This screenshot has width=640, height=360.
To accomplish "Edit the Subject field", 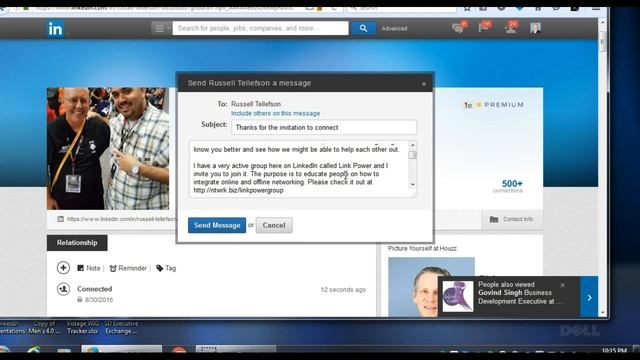I will [x=324, y=127].
